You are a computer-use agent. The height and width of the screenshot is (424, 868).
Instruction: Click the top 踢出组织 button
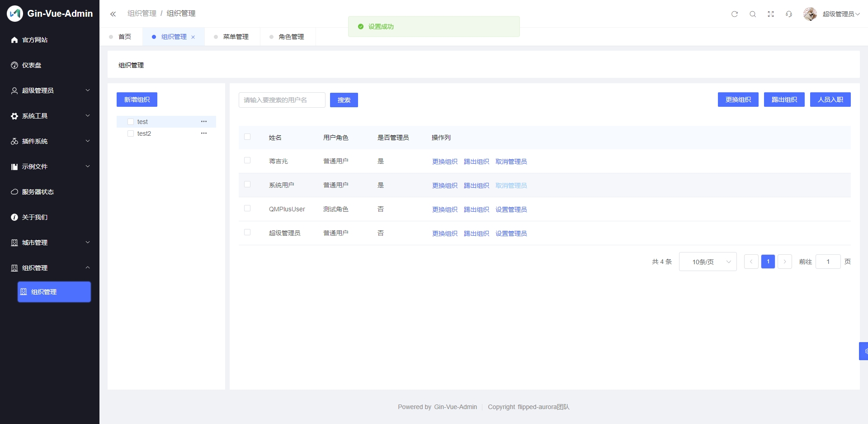(784, 100)
